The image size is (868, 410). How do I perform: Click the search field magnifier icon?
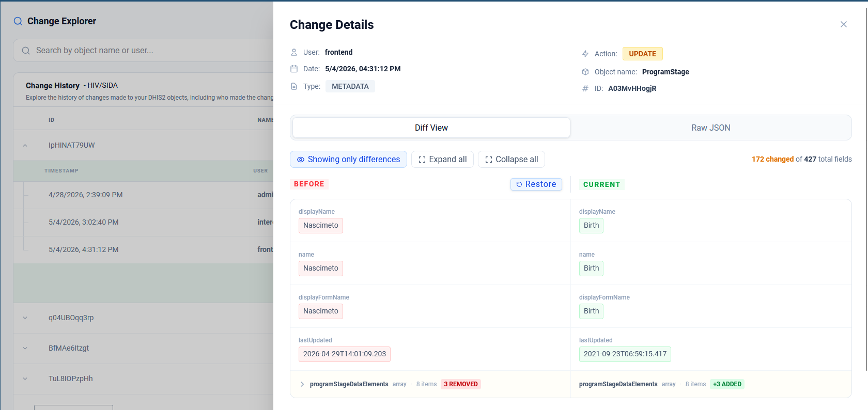pos(26,51)
